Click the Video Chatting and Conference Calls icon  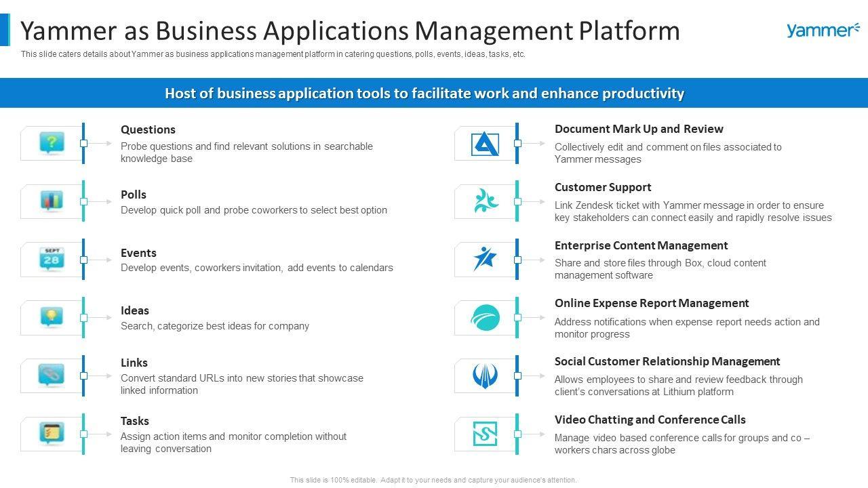[x=486, y=434]
